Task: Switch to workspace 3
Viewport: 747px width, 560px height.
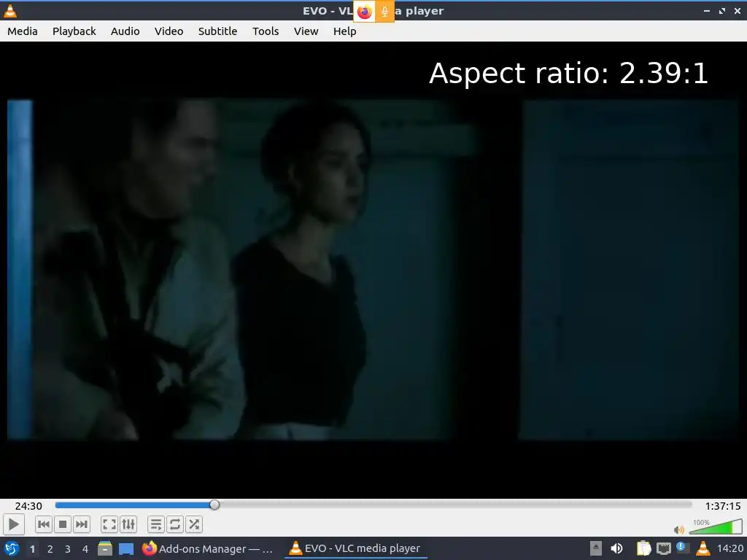Action: tap(68, 549)
